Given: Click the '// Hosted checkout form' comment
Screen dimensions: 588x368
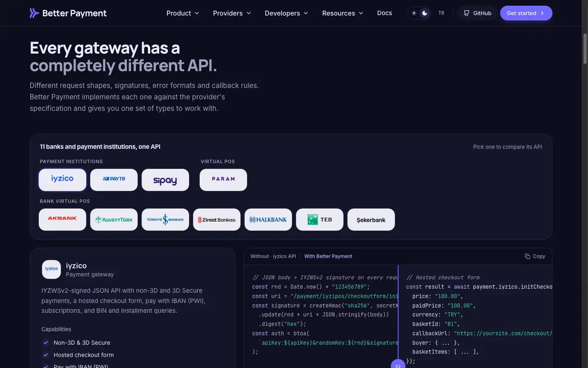Looking at the screenshot, I should tap(443, 278).
